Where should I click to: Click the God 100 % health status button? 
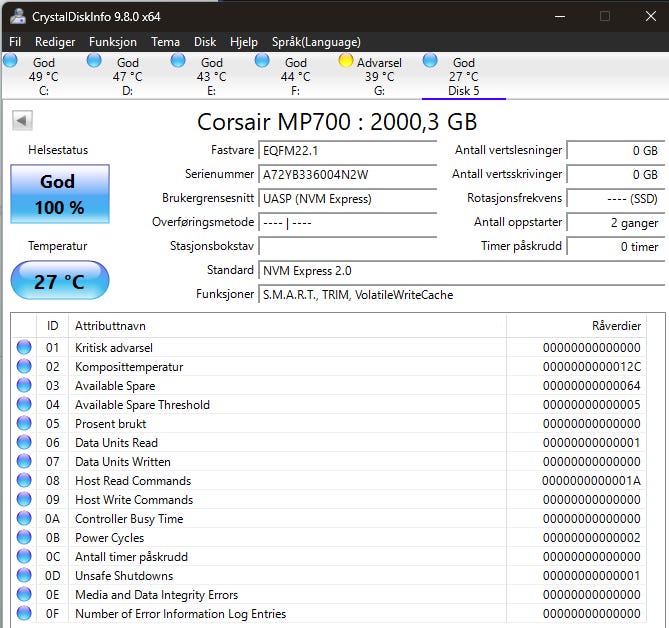click(x=60, y=194)
